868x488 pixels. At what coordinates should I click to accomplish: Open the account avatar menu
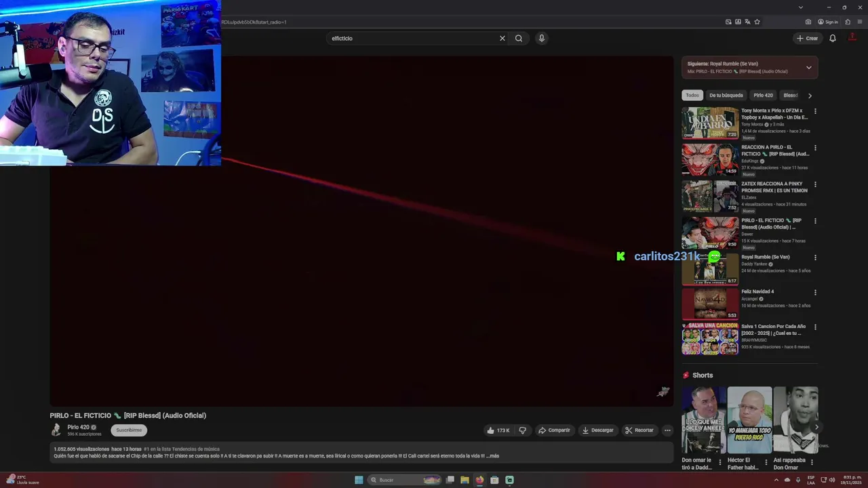(x=852, y=38)
